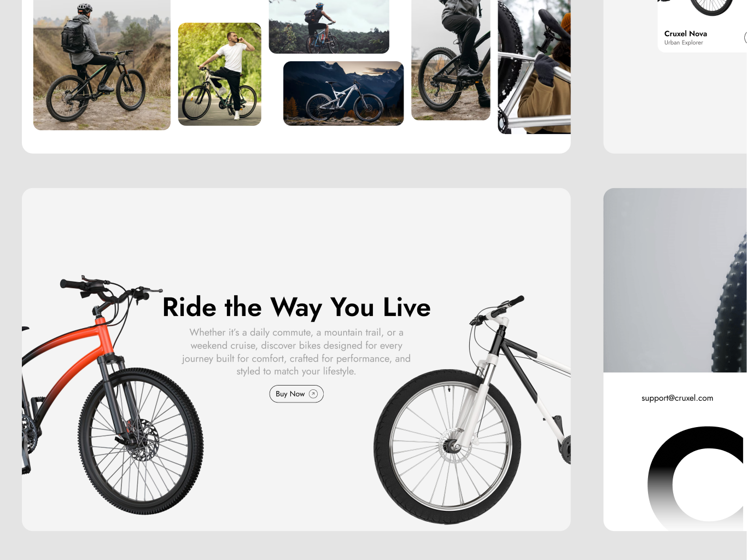747x560 pixels.
Task: Open the silver bike mountain dusk photo
Action: pyautogui.click(x=343, y=94)
